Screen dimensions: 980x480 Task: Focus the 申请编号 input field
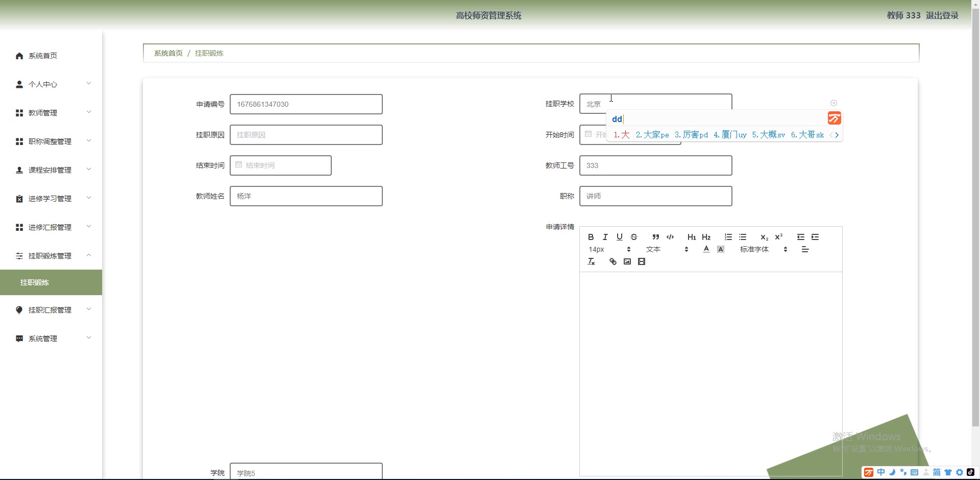306,104
